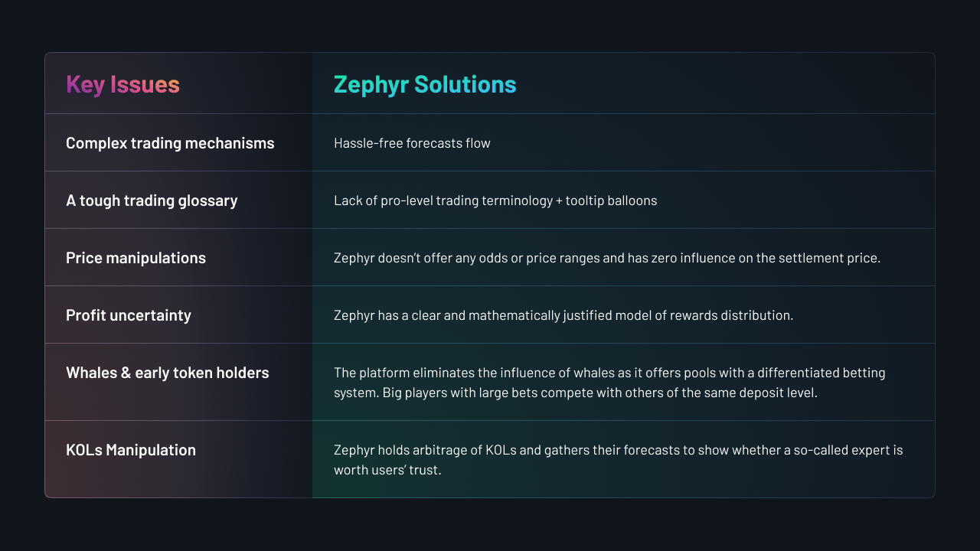Select the Zephyr Solutions heading
The width and height of the screenshot is (980, 551).
[x=425, y=84]
